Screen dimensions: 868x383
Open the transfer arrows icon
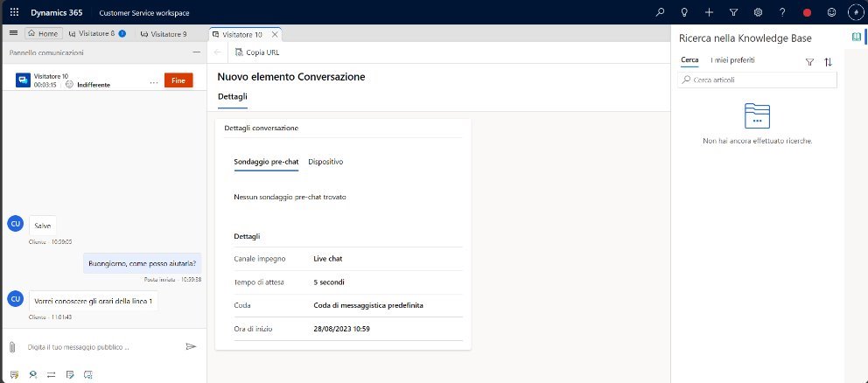click(52, 375)
